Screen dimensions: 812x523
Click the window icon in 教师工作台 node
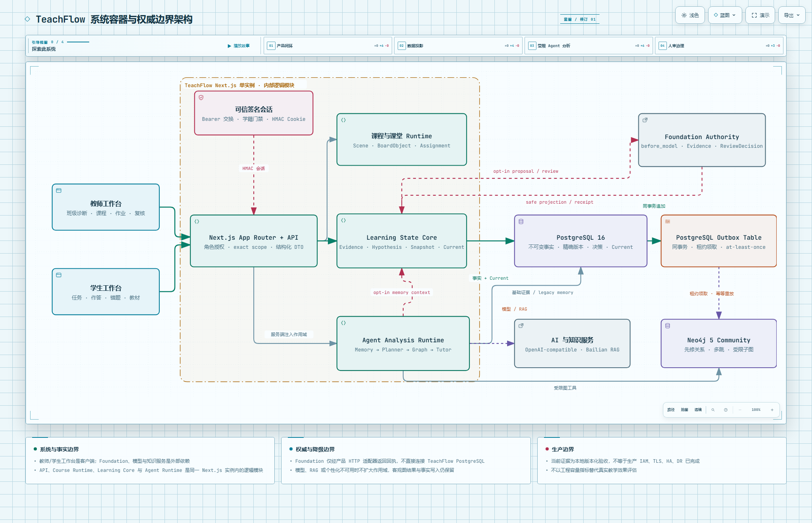click(x=59, y=191)
